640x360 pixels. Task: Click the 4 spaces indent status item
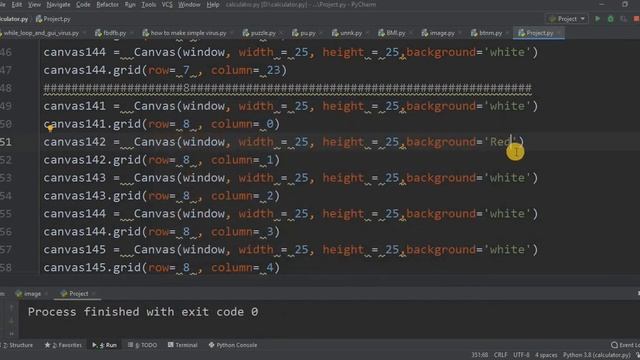click(x=546, y=355)
